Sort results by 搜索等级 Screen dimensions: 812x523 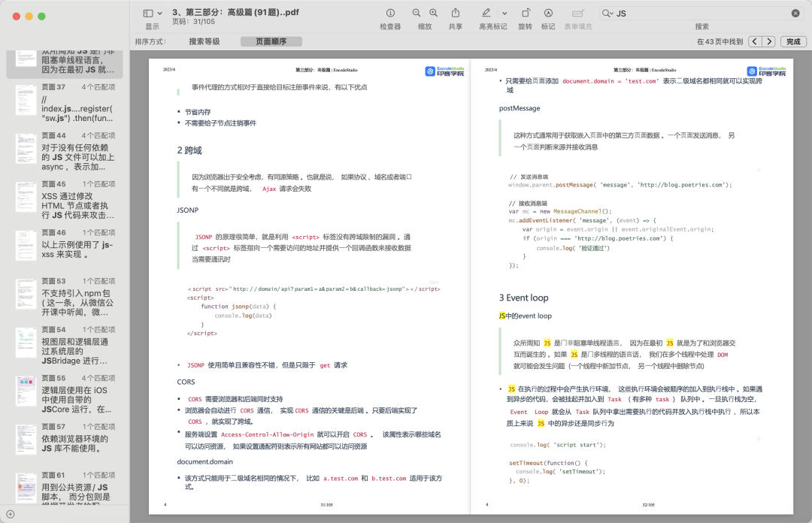[204, 41]
